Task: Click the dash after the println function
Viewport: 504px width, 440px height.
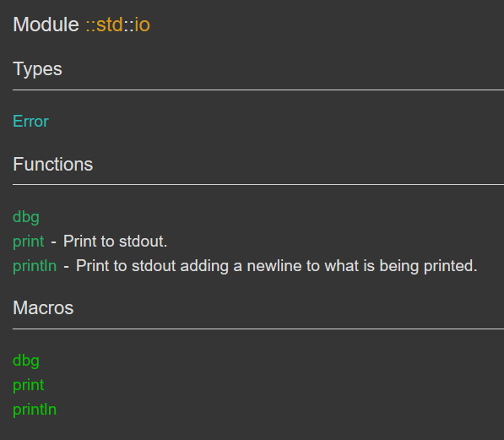Action: (x=66, y=267)
